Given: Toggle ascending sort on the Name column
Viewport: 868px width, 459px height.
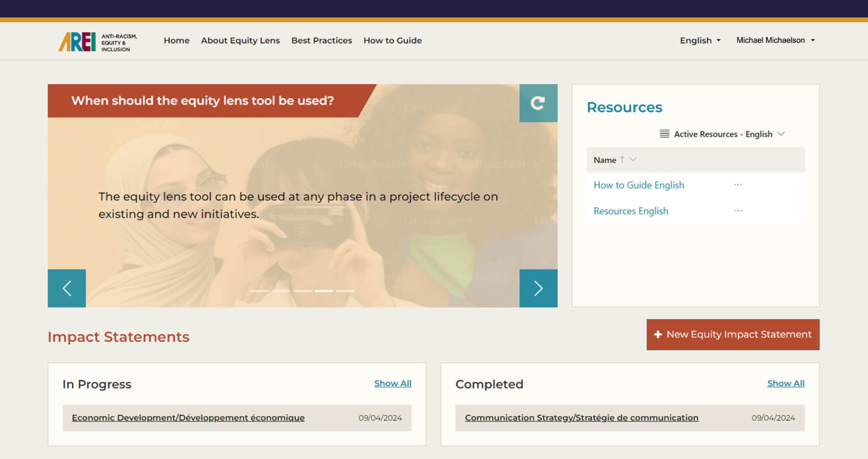Looking at the screenshot, I should click(x=623, y=159).
